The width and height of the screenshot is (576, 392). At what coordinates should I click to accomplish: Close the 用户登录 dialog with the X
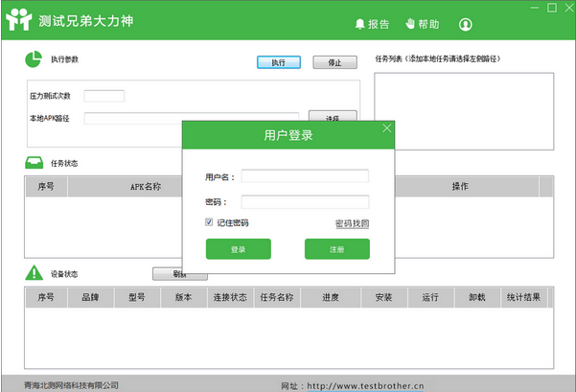click(x=386, y=127)
